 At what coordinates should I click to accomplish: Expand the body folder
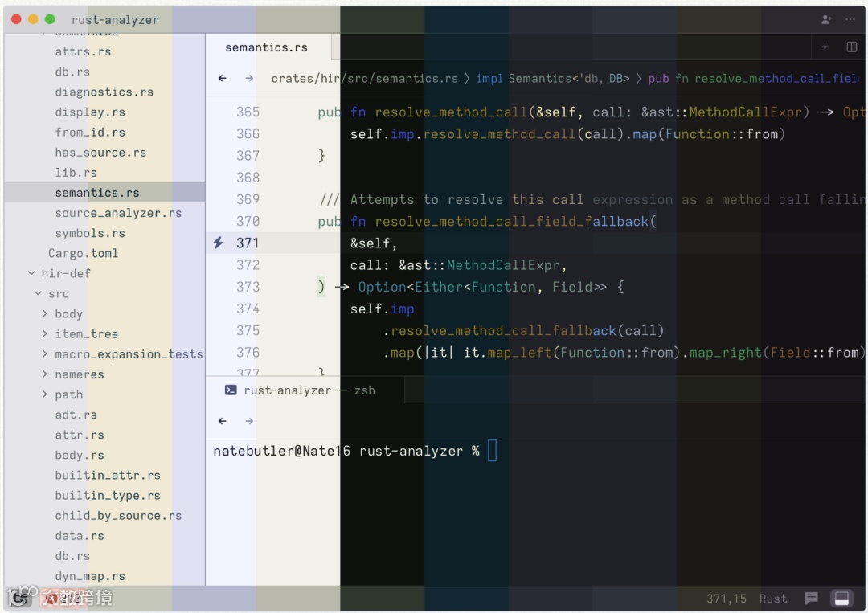[45, 313]
